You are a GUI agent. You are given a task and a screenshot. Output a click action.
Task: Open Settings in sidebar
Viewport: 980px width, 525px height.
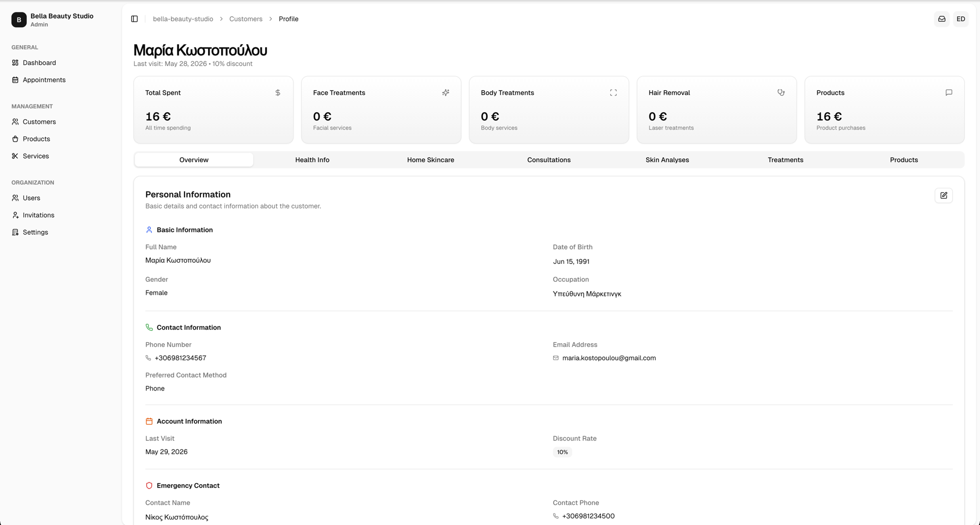click(x=60, y=232)
